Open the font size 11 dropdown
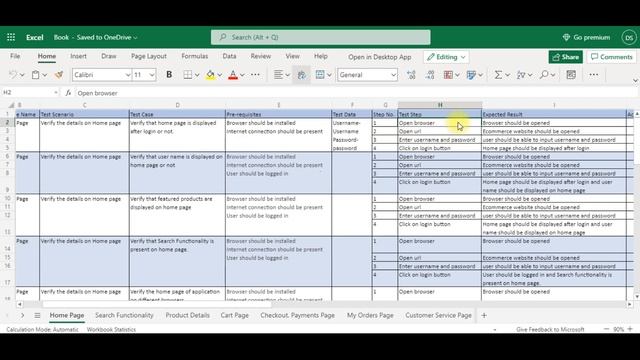This screenshot has height=360, width=640. (152, 75)
